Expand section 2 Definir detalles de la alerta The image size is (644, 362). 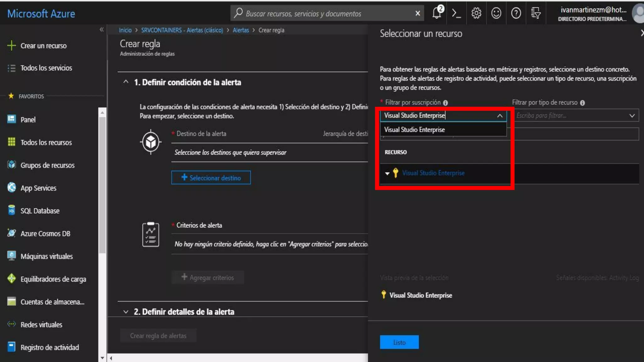pos(126,312)
